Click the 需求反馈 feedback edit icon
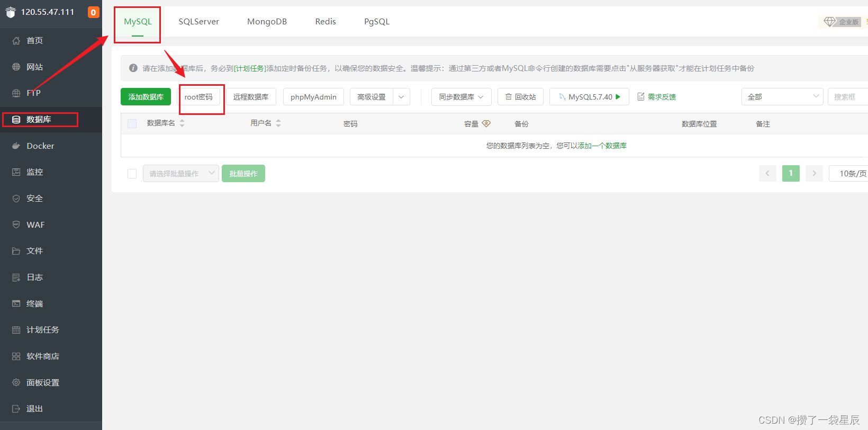Image resolution: width=868 pixels, height=430 pixels. pos(641,97)
